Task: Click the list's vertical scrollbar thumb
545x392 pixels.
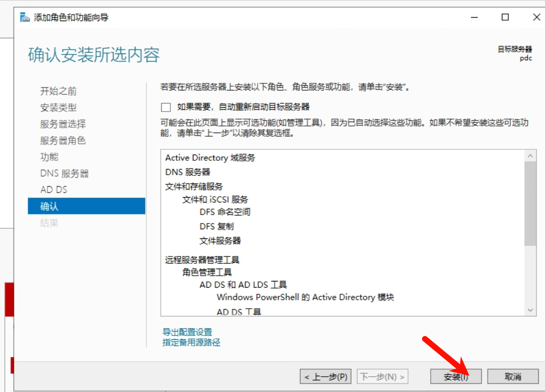Action: (530, 203)
